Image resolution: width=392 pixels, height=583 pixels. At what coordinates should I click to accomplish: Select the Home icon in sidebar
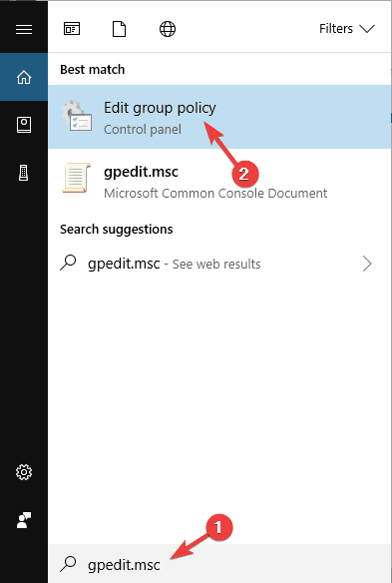point(24,77)
